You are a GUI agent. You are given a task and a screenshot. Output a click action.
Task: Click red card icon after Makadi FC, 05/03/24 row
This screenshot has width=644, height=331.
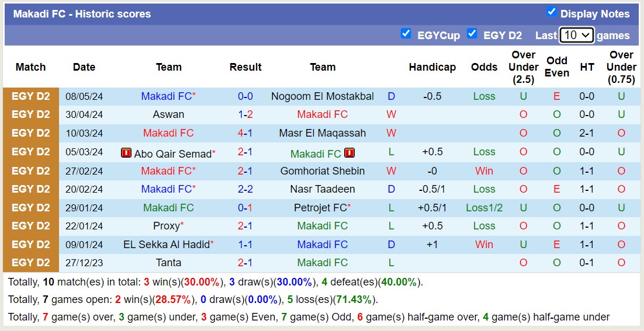coord(349,153)
